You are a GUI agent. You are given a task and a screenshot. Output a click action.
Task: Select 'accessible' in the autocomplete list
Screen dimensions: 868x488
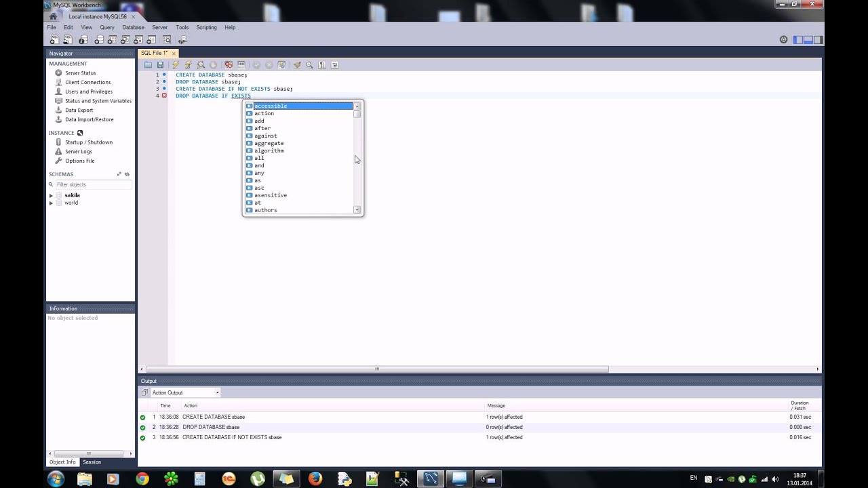[299, 106]
